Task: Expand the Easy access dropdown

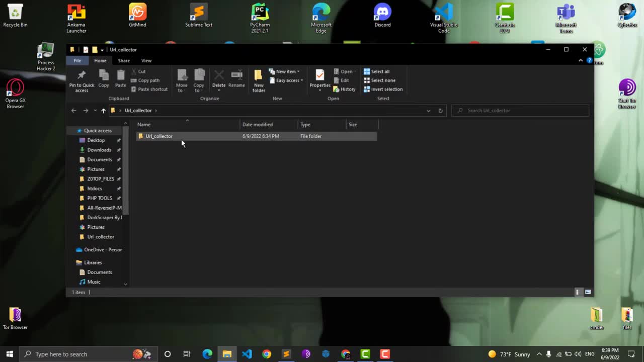Action: [x=286, y=80]
